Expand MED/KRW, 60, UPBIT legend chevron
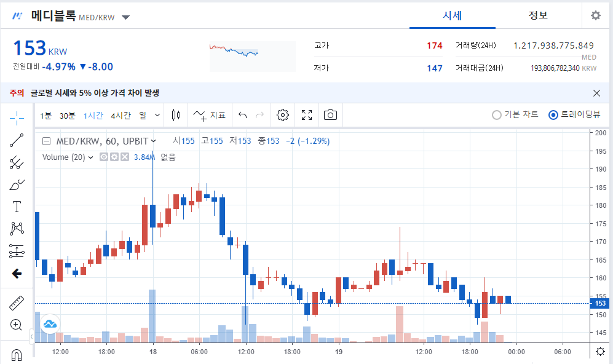Image resolution: width=613 pixels, height=364 pixels. click(154, 141)
